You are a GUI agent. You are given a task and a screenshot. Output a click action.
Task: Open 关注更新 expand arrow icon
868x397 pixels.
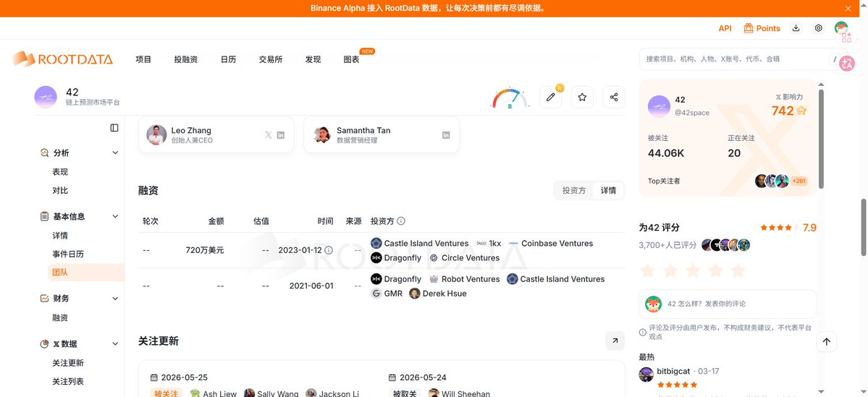point(615,341)
